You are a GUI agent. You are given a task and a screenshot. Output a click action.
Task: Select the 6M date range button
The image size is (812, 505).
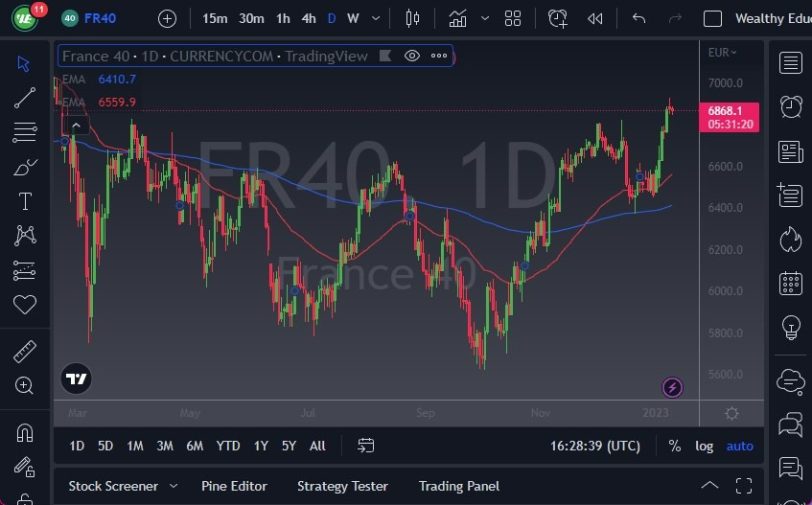(x=195, y=446)
